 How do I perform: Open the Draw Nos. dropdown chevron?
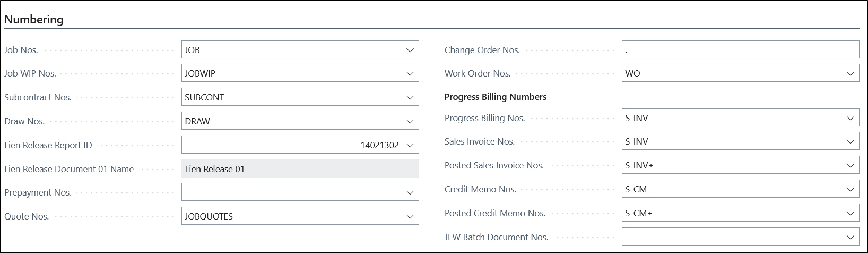[x=410, y=121]
